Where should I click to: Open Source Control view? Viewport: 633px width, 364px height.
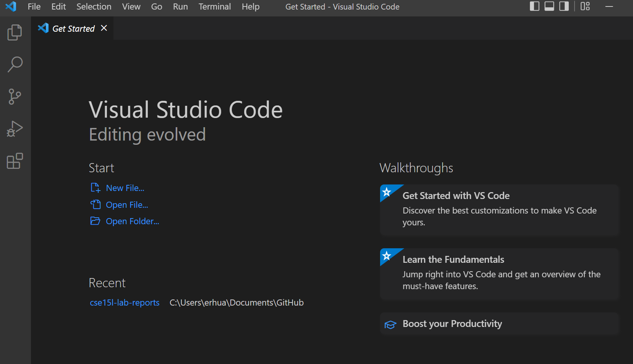tap(15, 97)
